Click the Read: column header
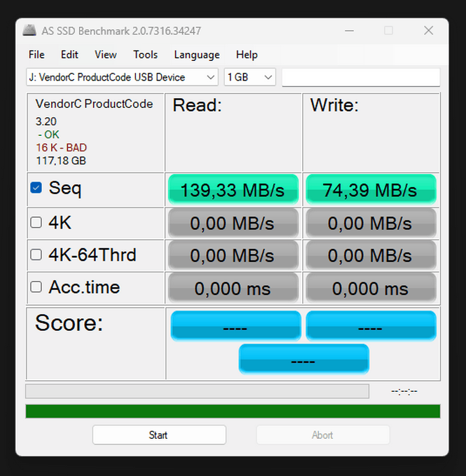This screenshot has height=476, width=466. tap(197, 105)
